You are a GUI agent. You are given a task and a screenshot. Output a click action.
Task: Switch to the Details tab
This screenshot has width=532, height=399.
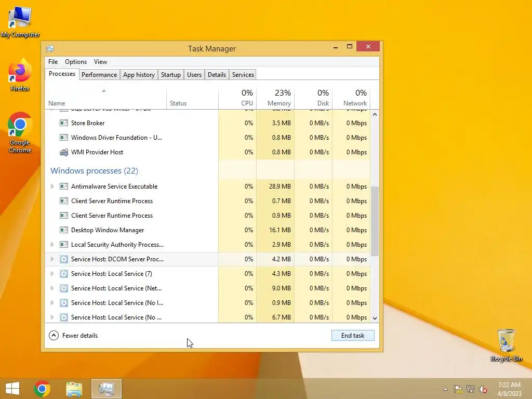pyautogui.click(x=217, y=75)
